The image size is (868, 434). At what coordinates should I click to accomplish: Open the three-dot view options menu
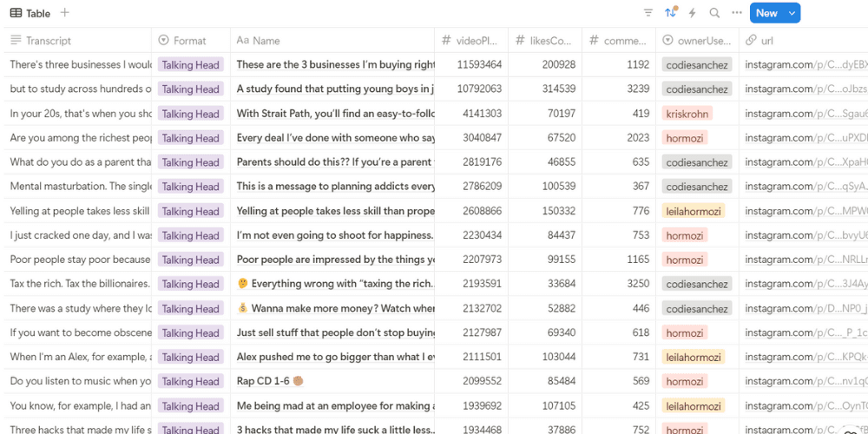[736, 13]
